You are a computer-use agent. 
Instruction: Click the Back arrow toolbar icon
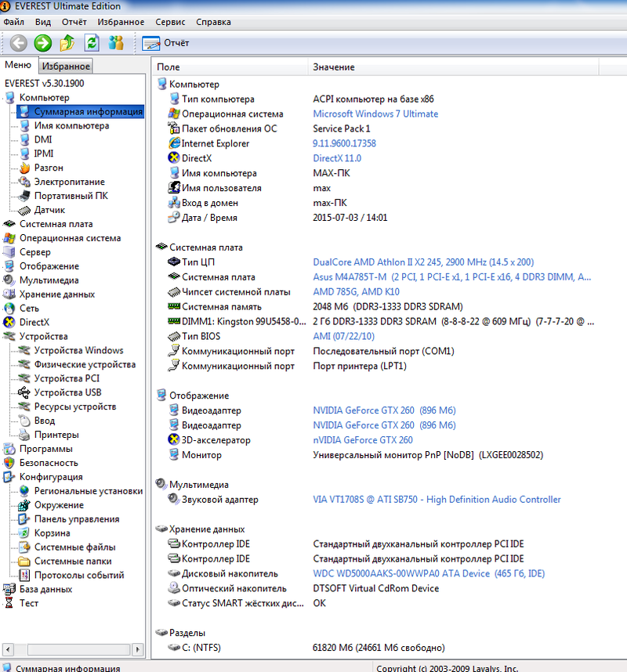(x=19, y=43)
